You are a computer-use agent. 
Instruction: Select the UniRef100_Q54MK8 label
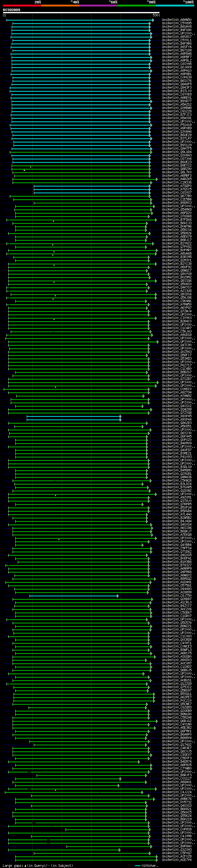[177, 209]
